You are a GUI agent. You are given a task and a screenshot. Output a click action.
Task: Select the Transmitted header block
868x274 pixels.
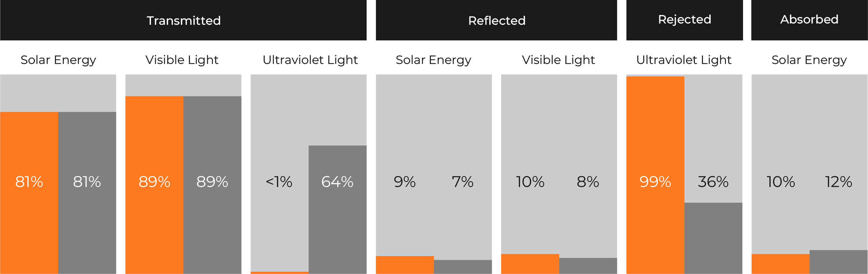click(183, 20)
